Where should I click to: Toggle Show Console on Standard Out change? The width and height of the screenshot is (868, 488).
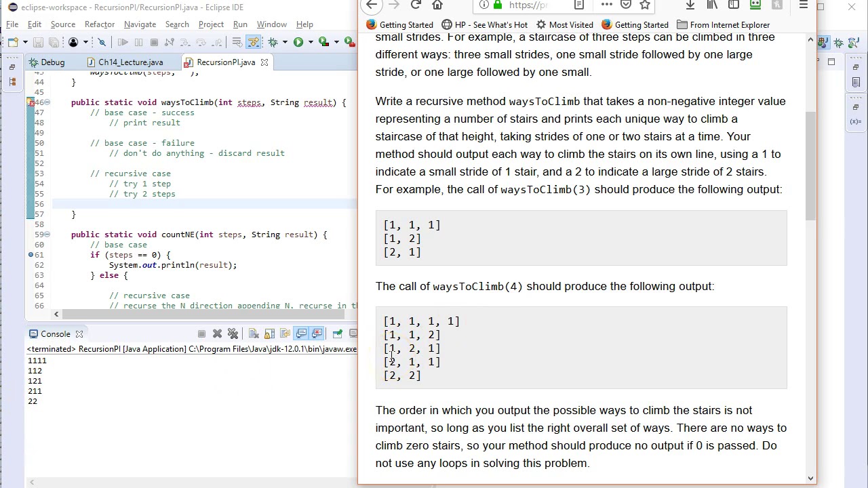301,333
